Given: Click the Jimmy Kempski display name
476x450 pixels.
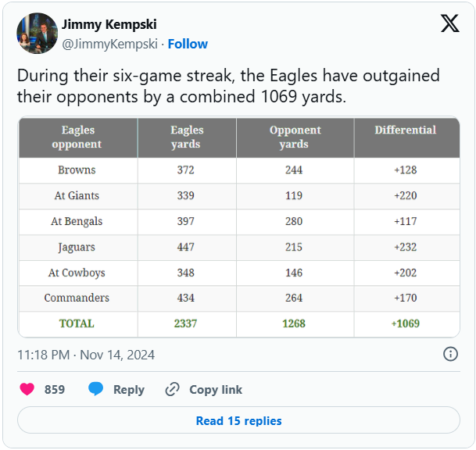Looking at the screenshot, I should pos(109,24).
